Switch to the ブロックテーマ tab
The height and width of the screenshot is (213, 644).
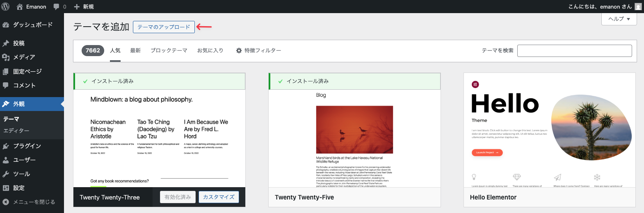[169, 50]
